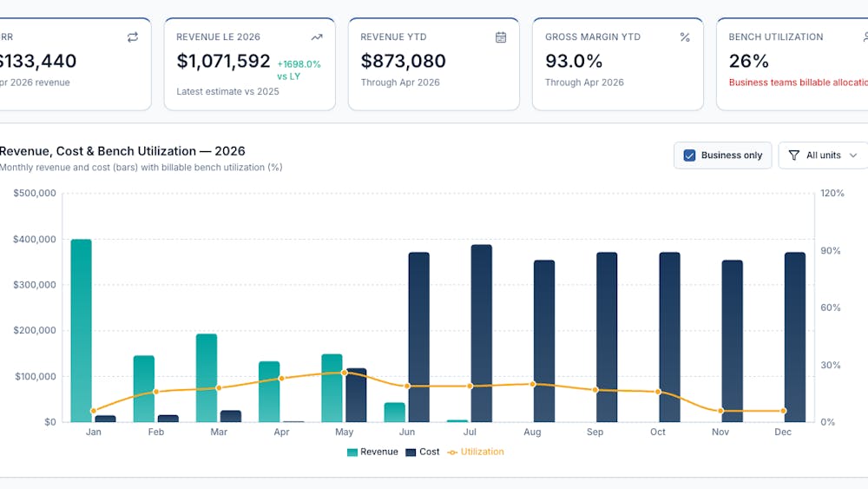Click the funnel filter icon beside All units
The height and width of the screenshot is (489, 868).
(794, 155)
